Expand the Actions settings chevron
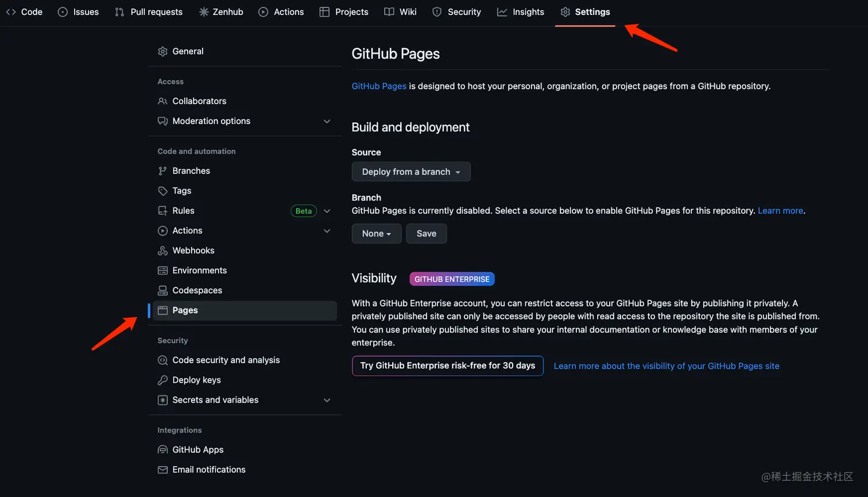 pos(327,230)
